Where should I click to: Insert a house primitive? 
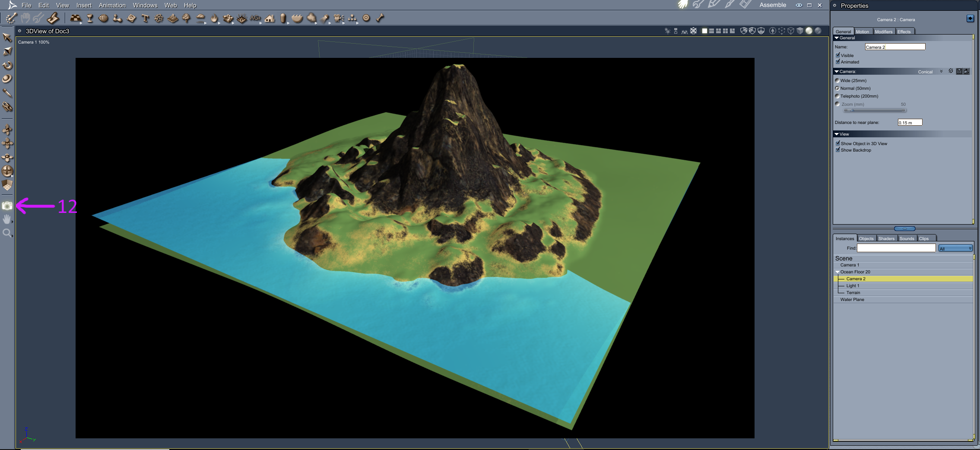(270, 18)
